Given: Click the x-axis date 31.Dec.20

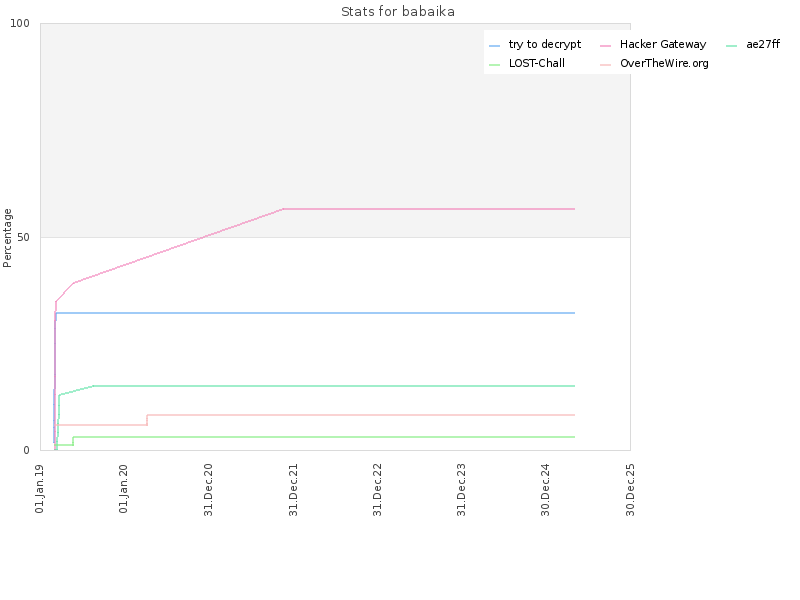Looking at the screenshot, I should click(x=208, y=490).
